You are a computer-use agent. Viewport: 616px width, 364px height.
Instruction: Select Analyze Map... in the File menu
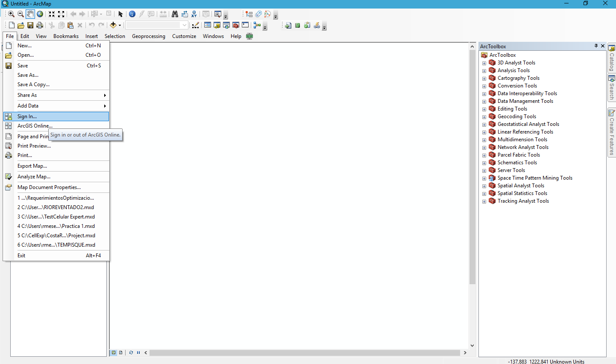(56, 177)
